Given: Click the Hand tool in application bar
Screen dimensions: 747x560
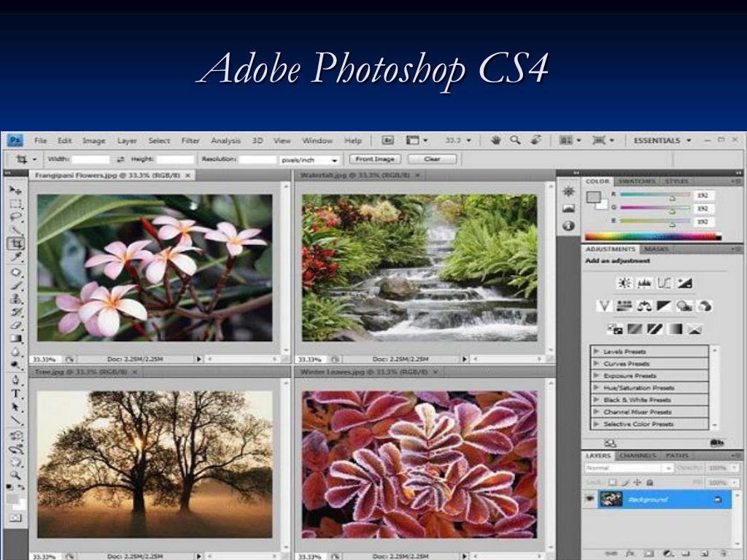Looking at the screenshot, I should 496,140.
